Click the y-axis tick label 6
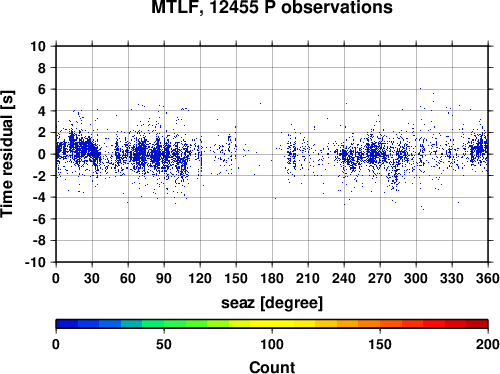 pos(42,89)
